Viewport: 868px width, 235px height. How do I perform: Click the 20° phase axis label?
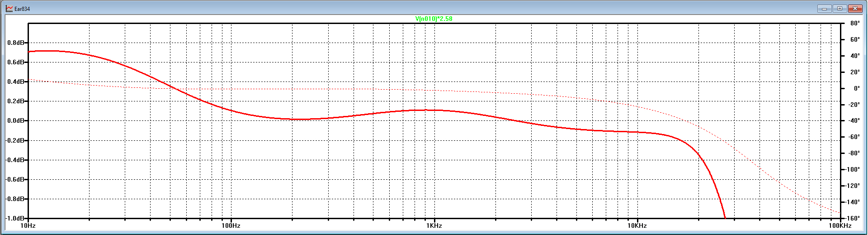tap(855, 72)
